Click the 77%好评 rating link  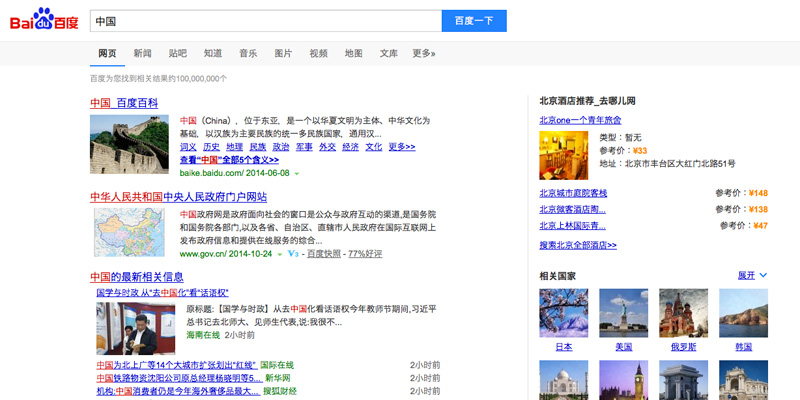pos(365,254)
